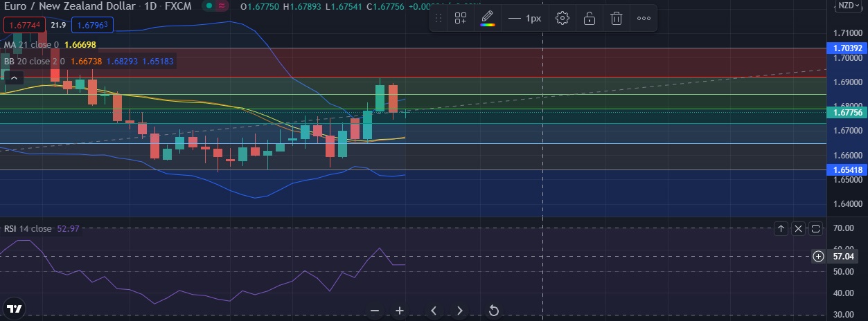Select the BB 20 close indicator legend

(34, 61)
